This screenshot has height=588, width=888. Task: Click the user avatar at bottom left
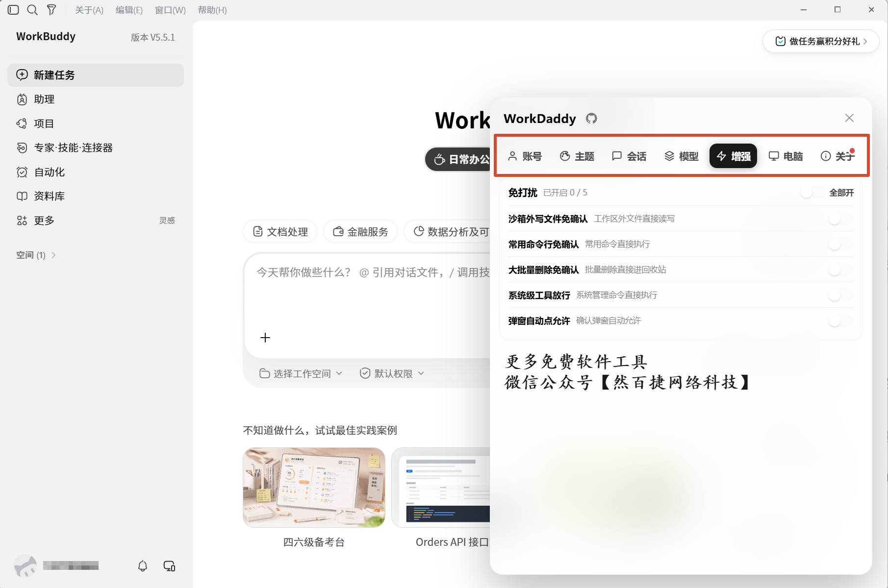(25, 566)
